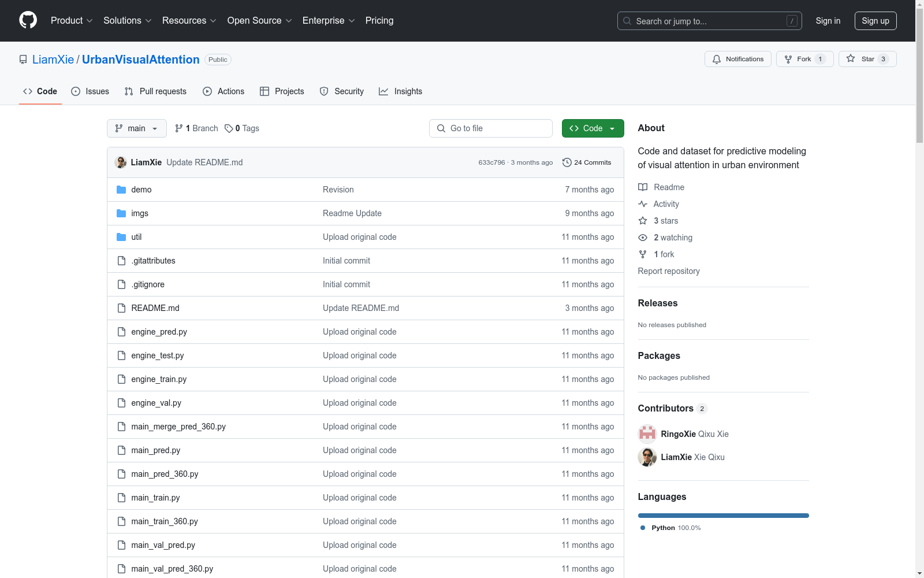The image size is (924, 578).
Task: Click the branch icon next to 1 Branch
Action: tap(179, 128)
